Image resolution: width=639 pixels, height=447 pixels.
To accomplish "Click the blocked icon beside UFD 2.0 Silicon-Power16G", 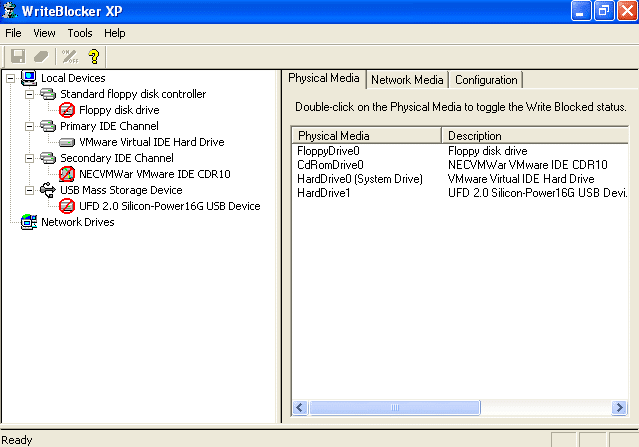I will point(67,206).
